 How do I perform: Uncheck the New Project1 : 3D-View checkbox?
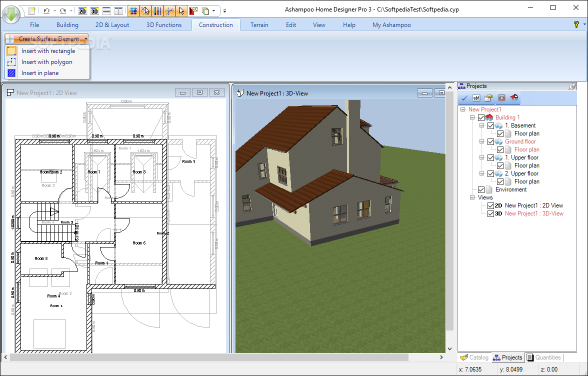[x=490, y=213]
